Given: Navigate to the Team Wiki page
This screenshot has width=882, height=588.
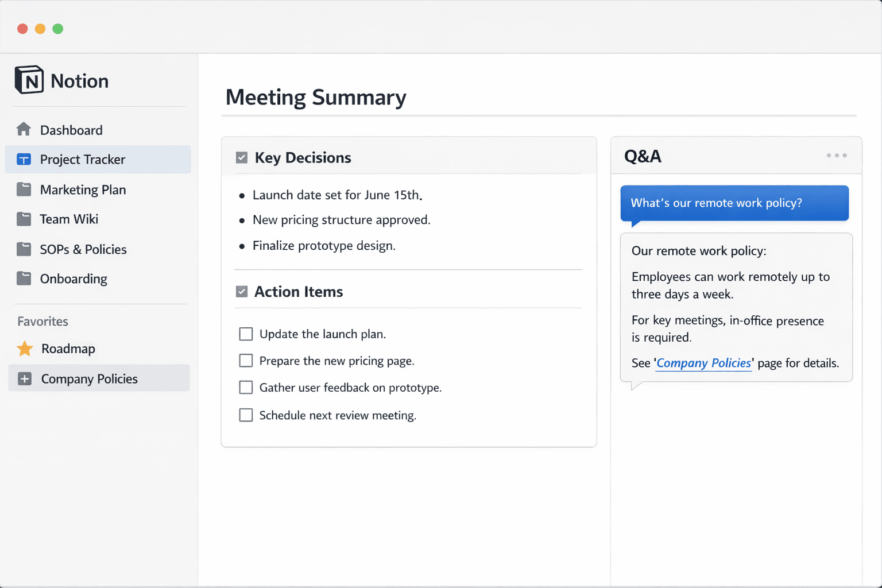Looking at the screenshot, I should pyautogui.click(x=70, y=219).
